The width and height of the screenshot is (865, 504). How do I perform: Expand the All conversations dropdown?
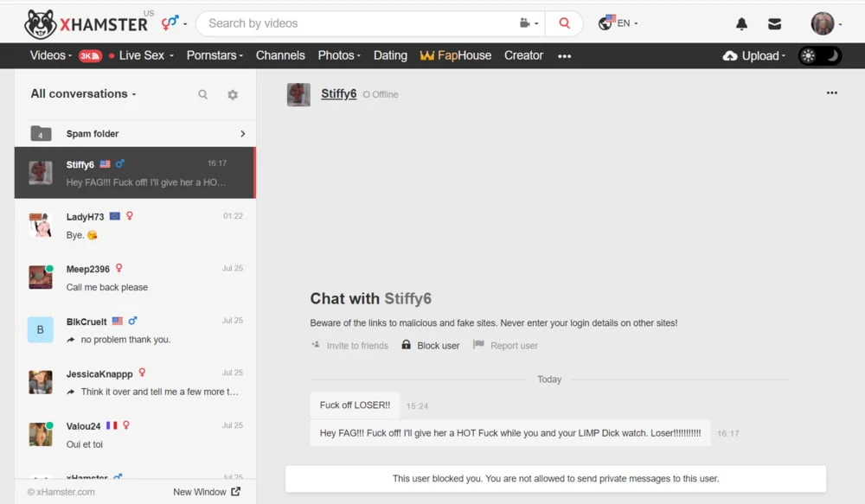pyautogui.click(x=83, y=93)
